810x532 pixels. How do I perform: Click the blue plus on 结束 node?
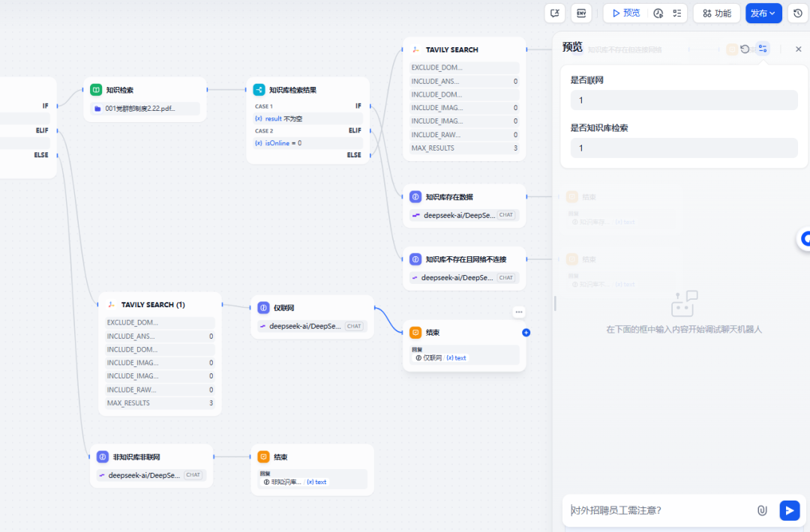pos(526,332)
